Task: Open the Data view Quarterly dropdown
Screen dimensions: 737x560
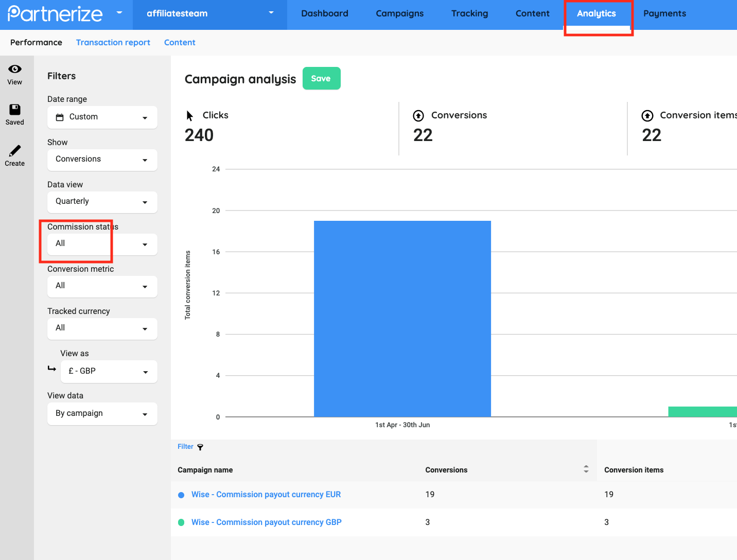Action: point(102,202)
